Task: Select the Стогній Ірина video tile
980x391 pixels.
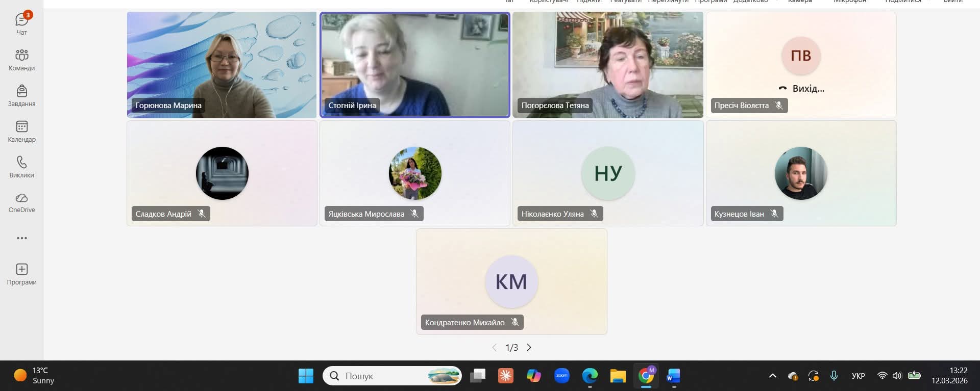Action: coord(414,65)
